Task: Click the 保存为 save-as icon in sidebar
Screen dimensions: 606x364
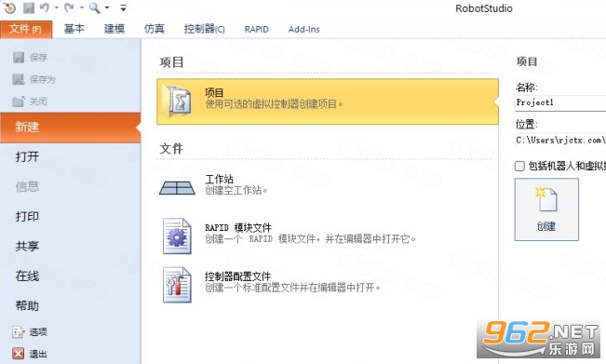Action: (x=19, y=80)
